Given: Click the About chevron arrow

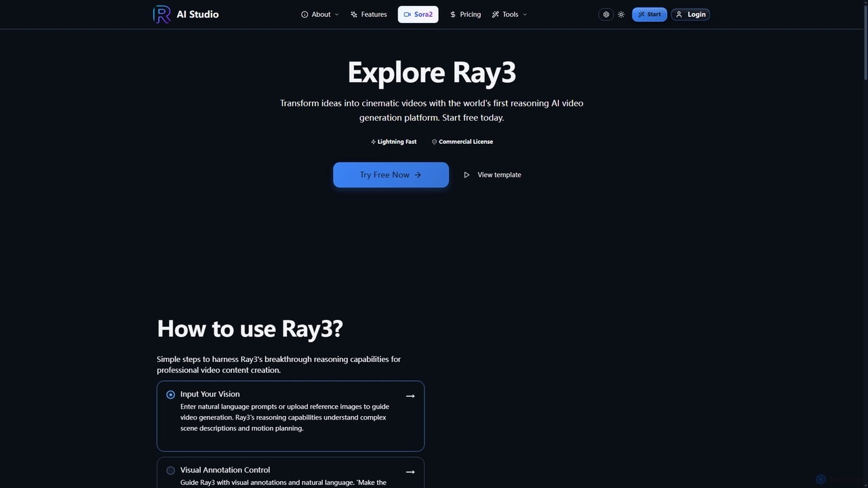Looking at the screenshot, I should pos(336,14).
